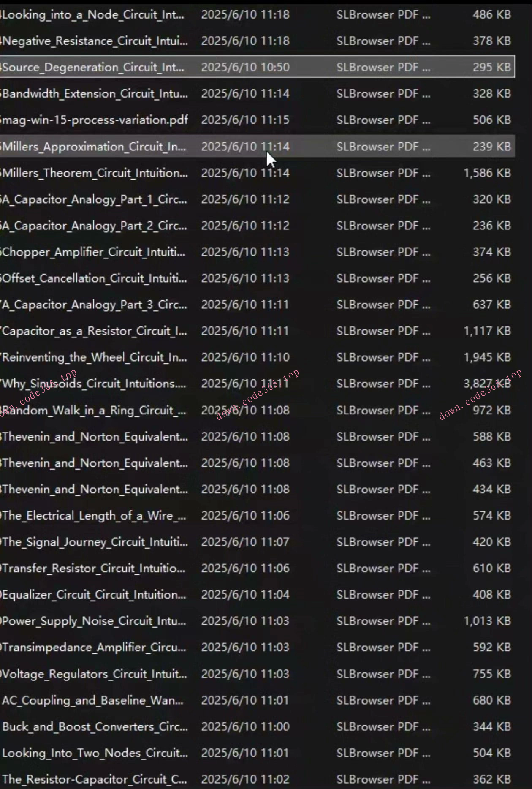532x789 pixels.
Task: Select the Millers_Theorem_Circuit_Intuition file
Action: pos(95,173)
